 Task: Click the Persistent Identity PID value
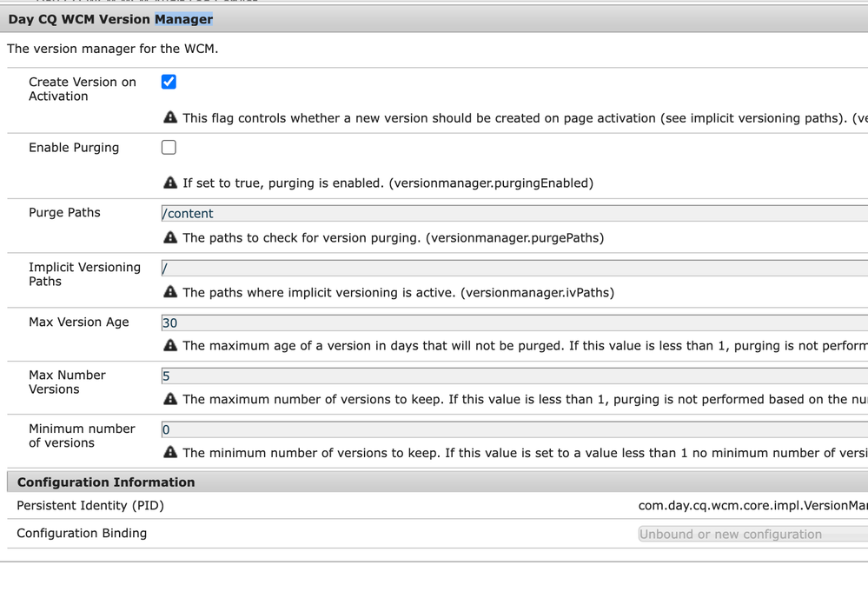pos(752,506)
